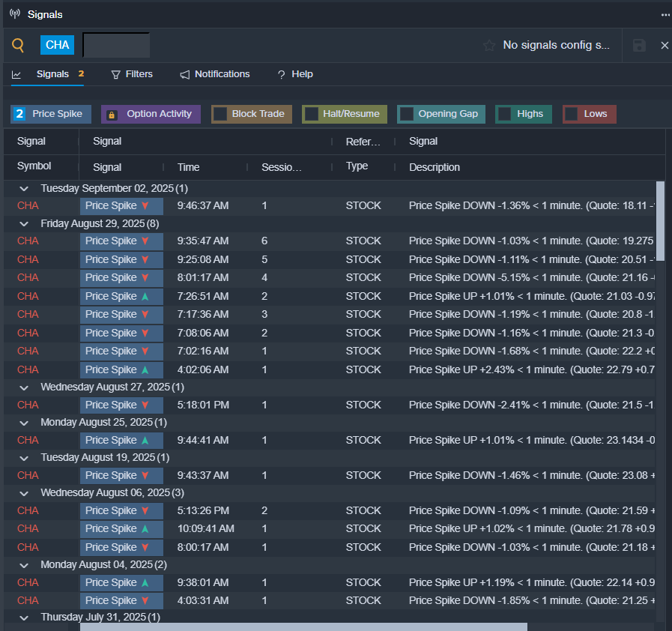Toggle the Price Spike signal filter

(51, 114)
